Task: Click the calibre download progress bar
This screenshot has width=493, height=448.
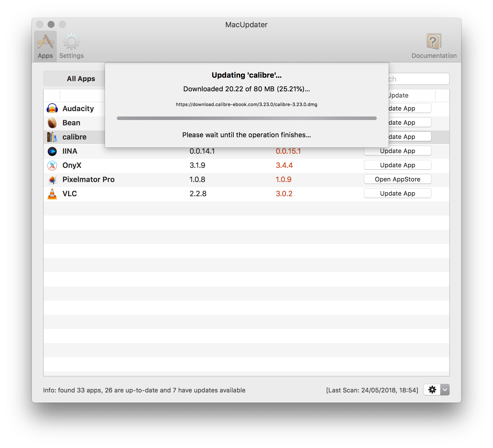Action: pyautogui.click(x=247, y=118)
